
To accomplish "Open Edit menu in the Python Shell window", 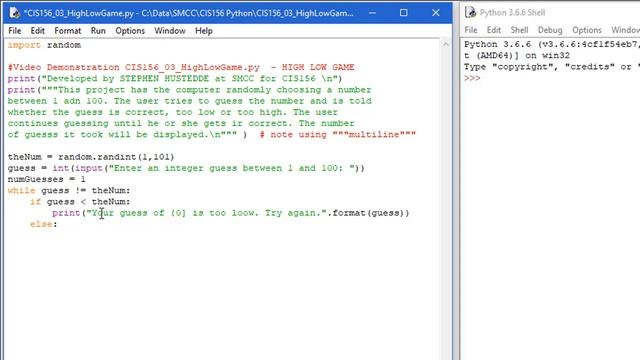I will click(x=493, y=30).
